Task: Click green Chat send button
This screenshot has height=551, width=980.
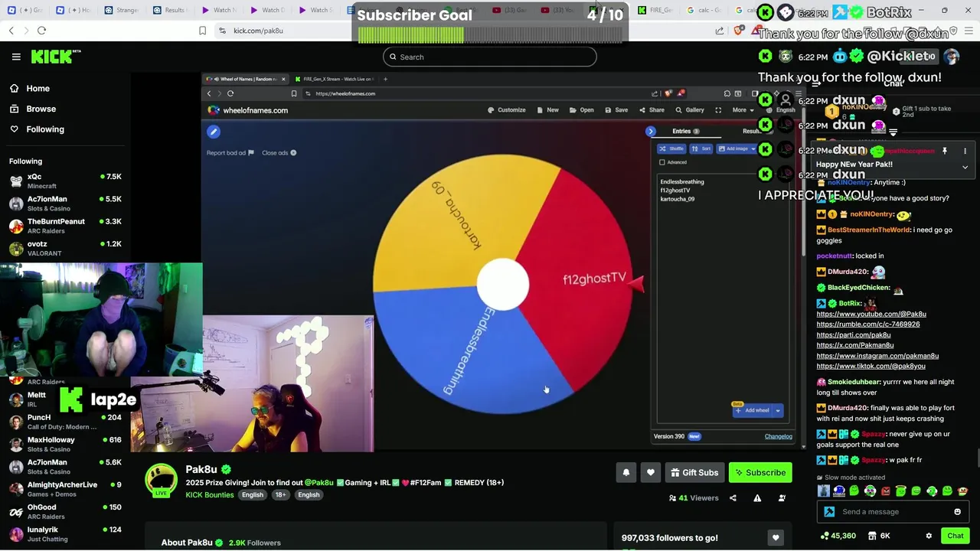Action: [955, 536]
